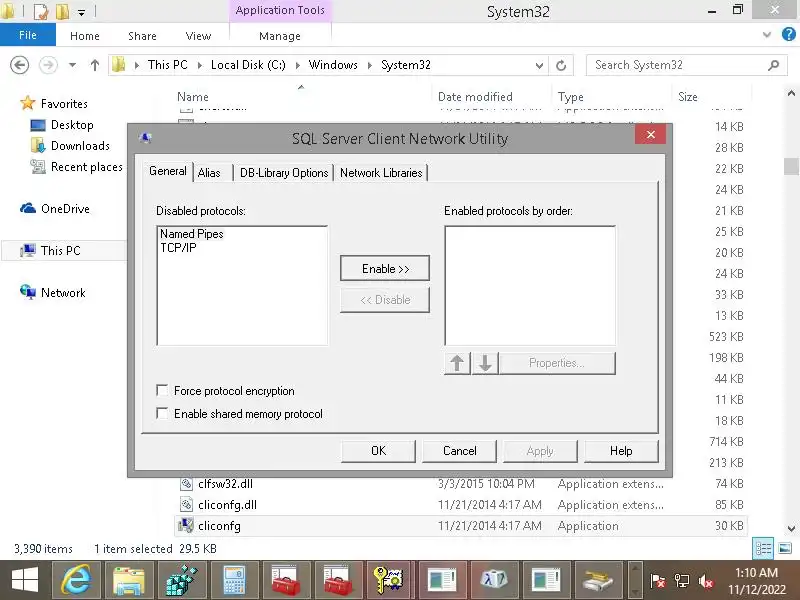Click the cliconfg application file icon
The image size is (800, 600).
click(186, 525)
